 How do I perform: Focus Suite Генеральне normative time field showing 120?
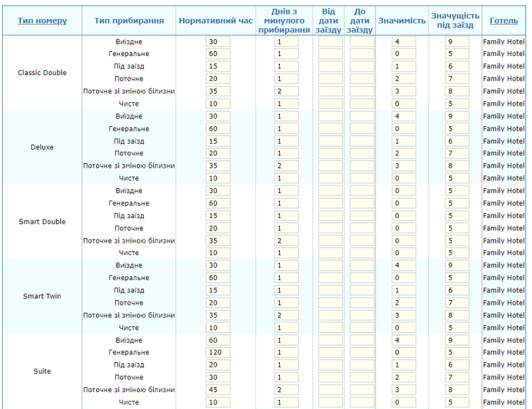pyautogui.click(x=218, y=352)
